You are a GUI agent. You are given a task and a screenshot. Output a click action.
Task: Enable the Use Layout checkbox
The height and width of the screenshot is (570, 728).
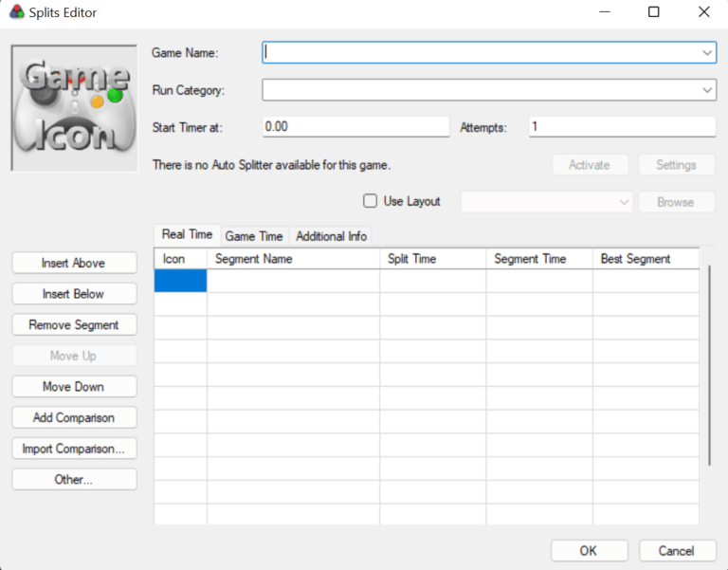(x=370, y=201)
